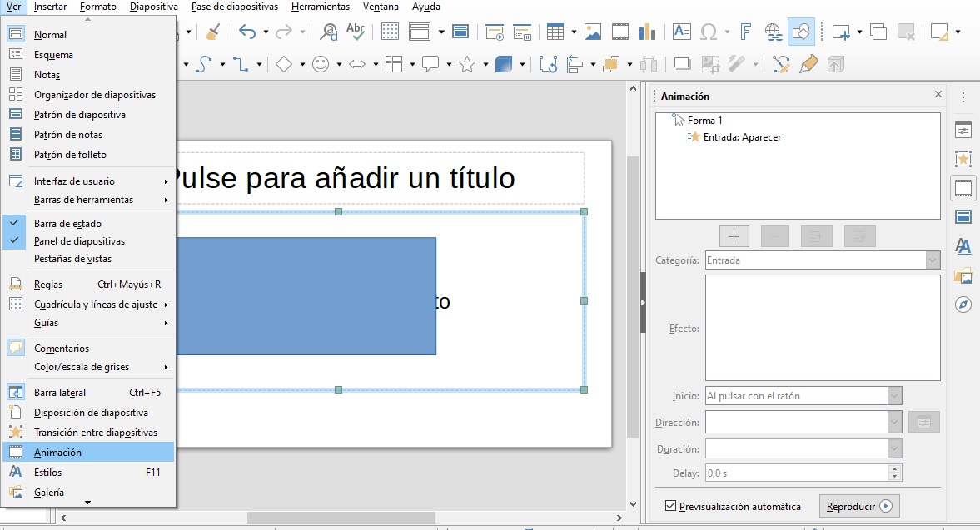The image size is (980, 530).
Task: Click the Rotate tool icon
Action: [548, 64]
